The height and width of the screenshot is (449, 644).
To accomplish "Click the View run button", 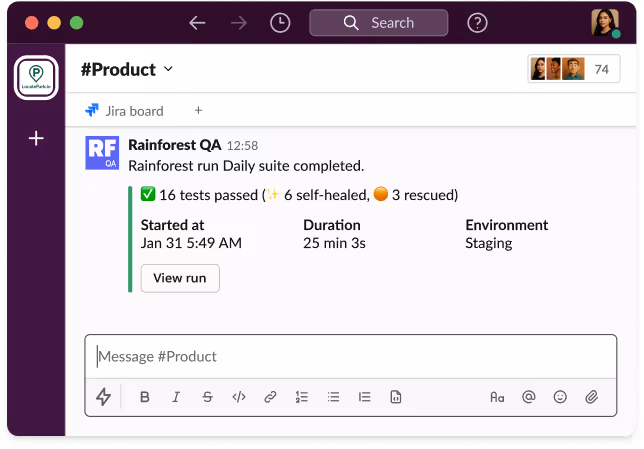I will pyautogui.click(x=180, y=278).
